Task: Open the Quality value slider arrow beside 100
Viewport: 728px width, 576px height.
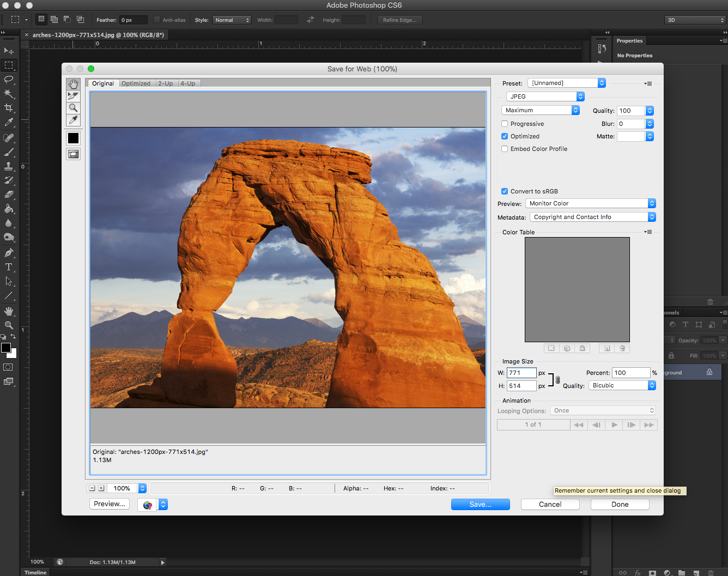Action: click(x=650, y=111)
